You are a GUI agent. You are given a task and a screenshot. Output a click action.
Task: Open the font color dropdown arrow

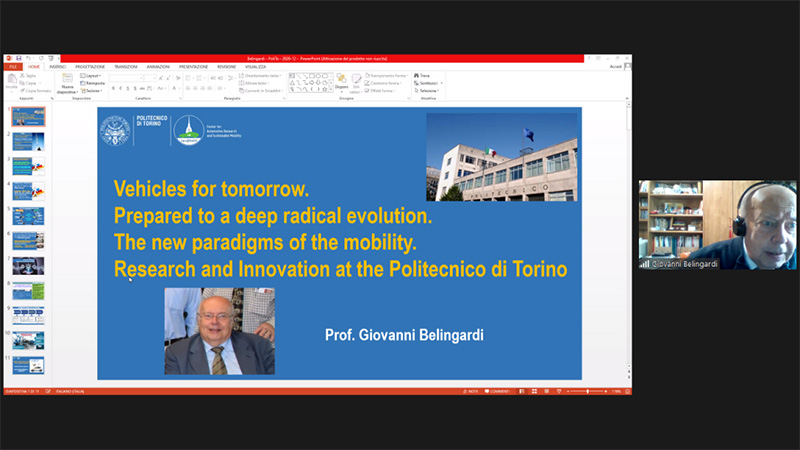[x=178, y=88]
